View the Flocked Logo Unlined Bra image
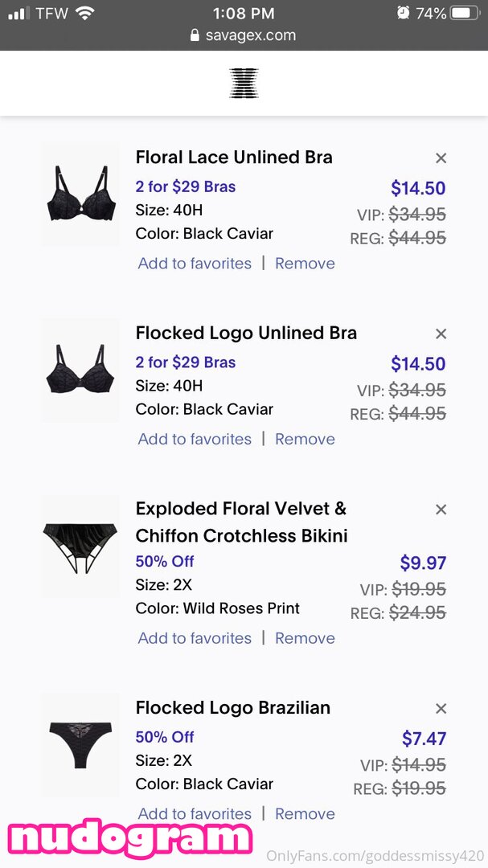Viewport: 488px width, 868px height. tap(80, 371)
